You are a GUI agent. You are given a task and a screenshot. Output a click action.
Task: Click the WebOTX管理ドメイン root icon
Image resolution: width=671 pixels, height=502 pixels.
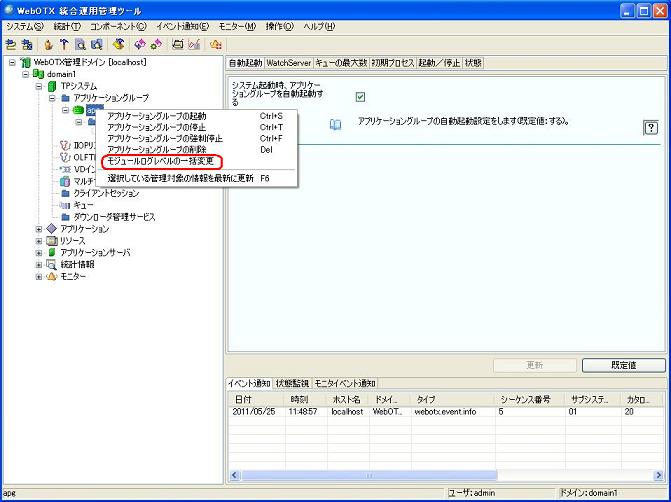click(26, 62)
